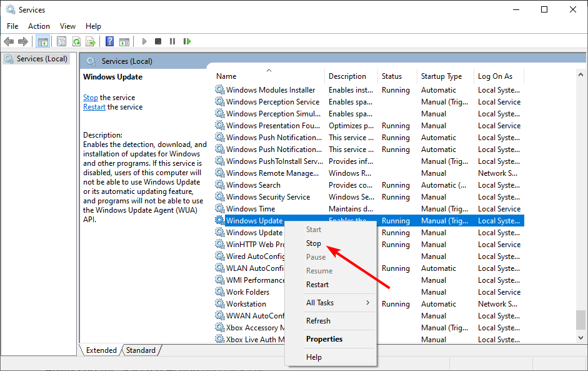Select the Windows Remote Management service
Image resolution: width=588 pixels, height=371 pixels.
272,173
